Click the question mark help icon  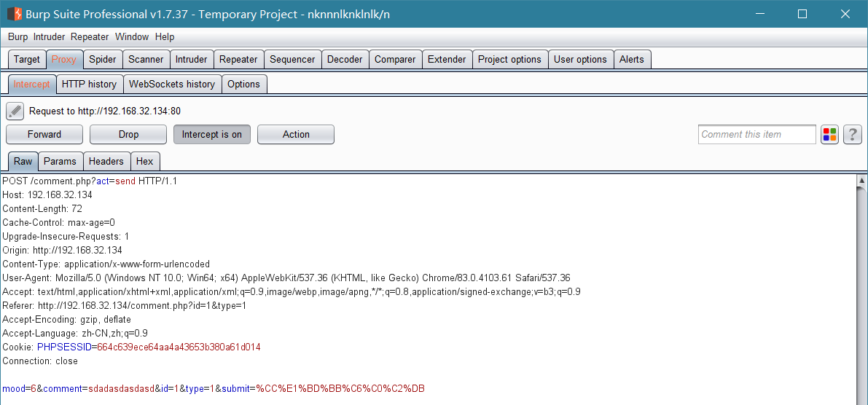[853, 135]
